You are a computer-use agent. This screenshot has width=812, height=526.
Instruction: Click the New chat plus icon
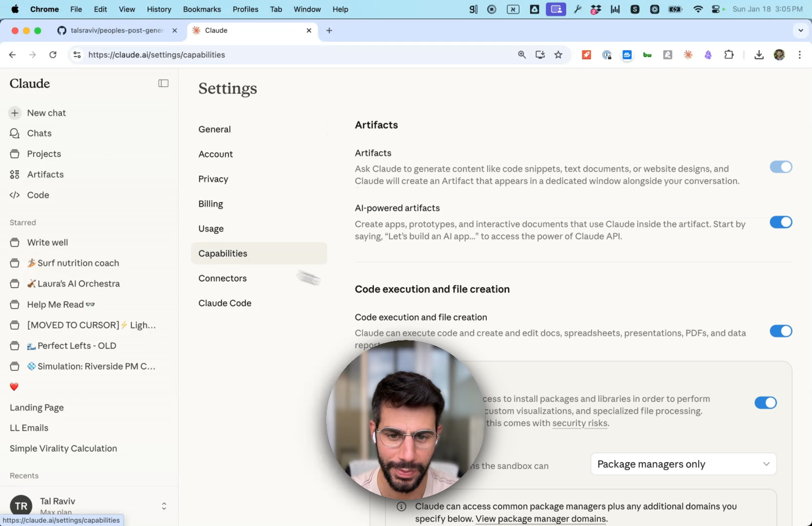tap(15, 113)
